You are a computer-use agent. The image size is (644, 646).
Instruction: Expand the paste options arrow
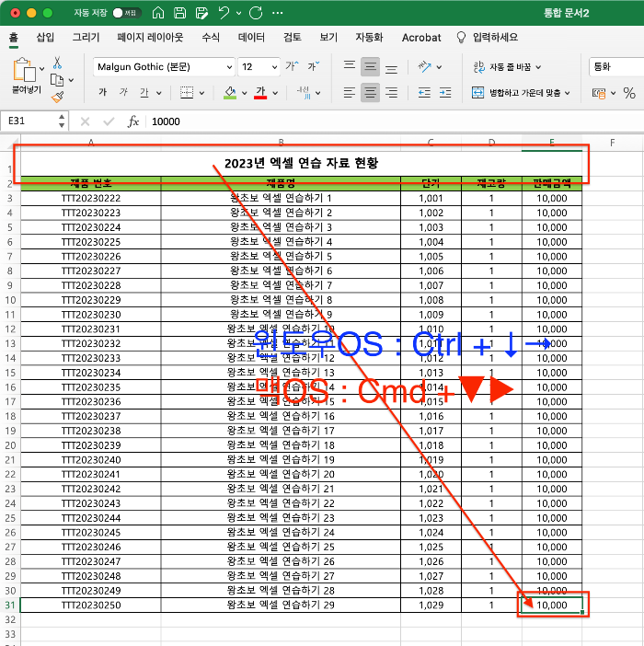pyautogui.click(x=41, y=69)
